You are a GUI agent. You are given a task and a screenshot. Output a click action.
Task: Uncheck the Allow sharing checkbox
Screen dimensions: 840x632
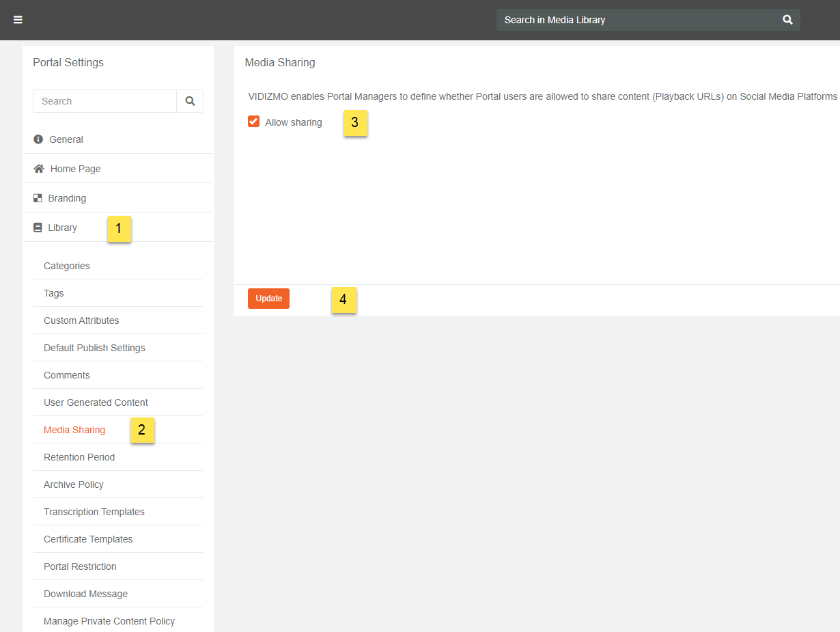coord(254,122)
